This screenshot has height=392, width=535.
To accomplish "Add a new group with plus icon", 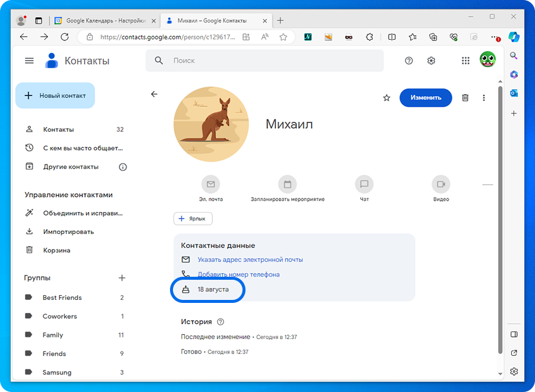I will [x=122, y=278].
